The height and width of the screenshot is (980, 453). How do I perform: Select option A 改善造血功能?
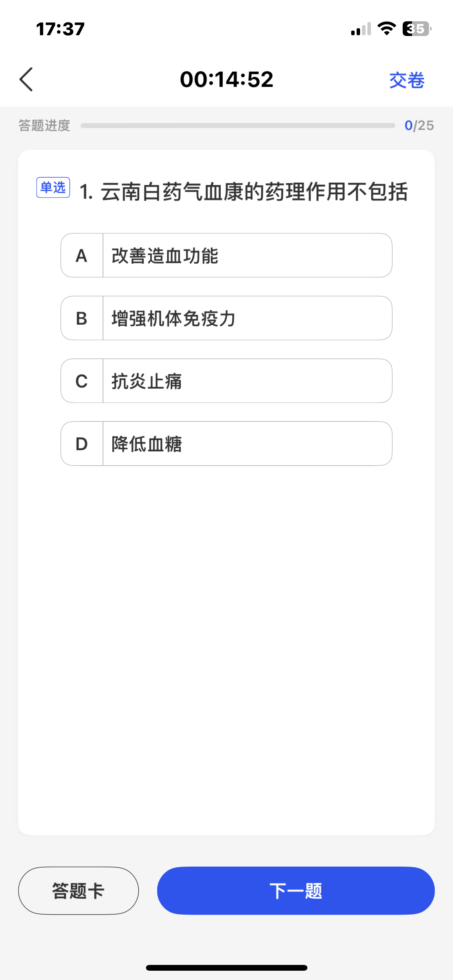point(247,255)
